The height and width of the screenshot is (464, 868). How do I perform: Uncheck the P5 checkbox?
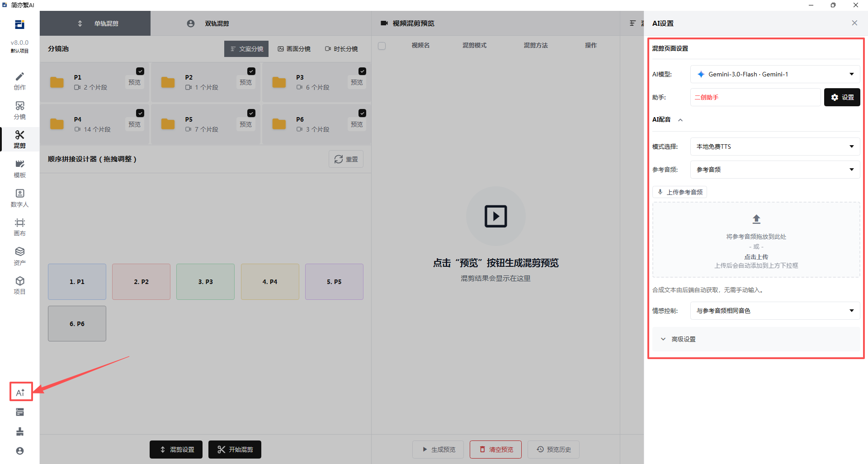pyautogui.click(x=251, y=113)
